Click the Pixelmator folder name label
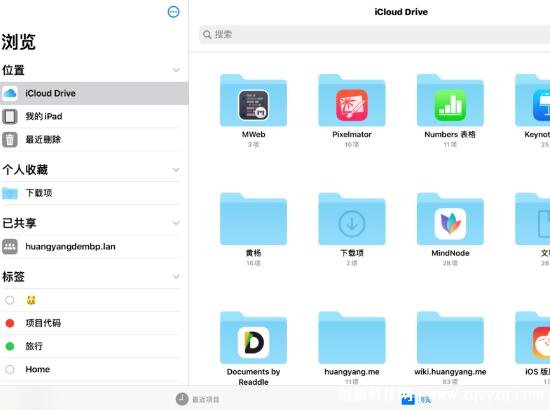The image size is (550, 410). tap(352, 134)
